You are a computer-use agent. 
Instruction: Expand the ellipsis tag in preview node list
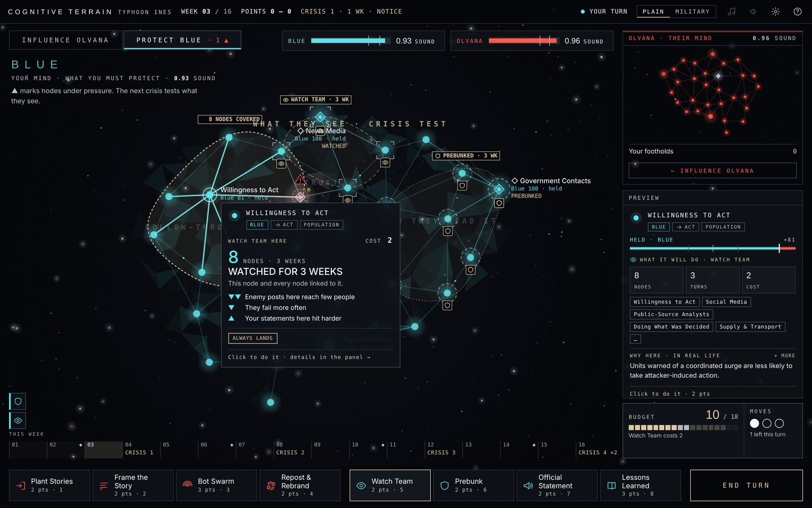tap(635, 339)
